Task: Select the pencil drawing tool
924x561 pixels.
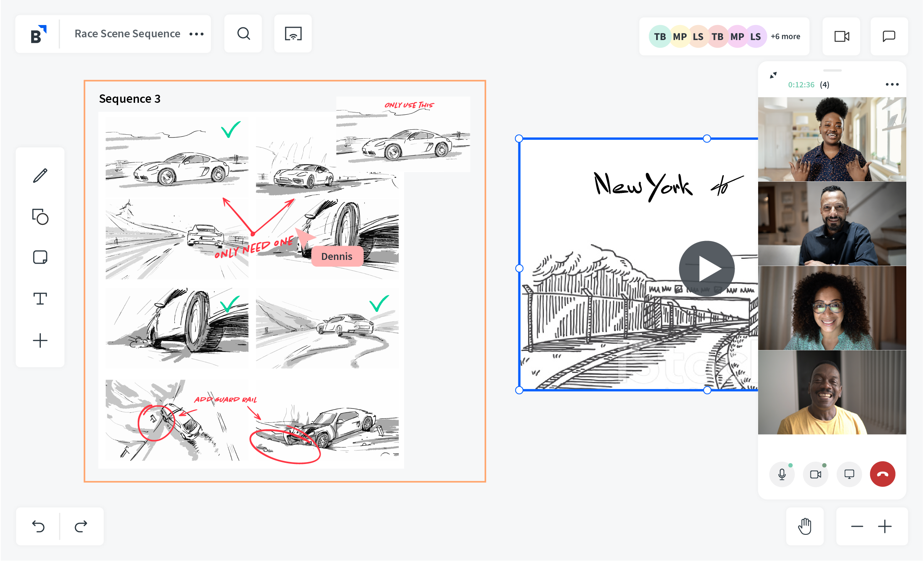Action: (x=40, y=176)
